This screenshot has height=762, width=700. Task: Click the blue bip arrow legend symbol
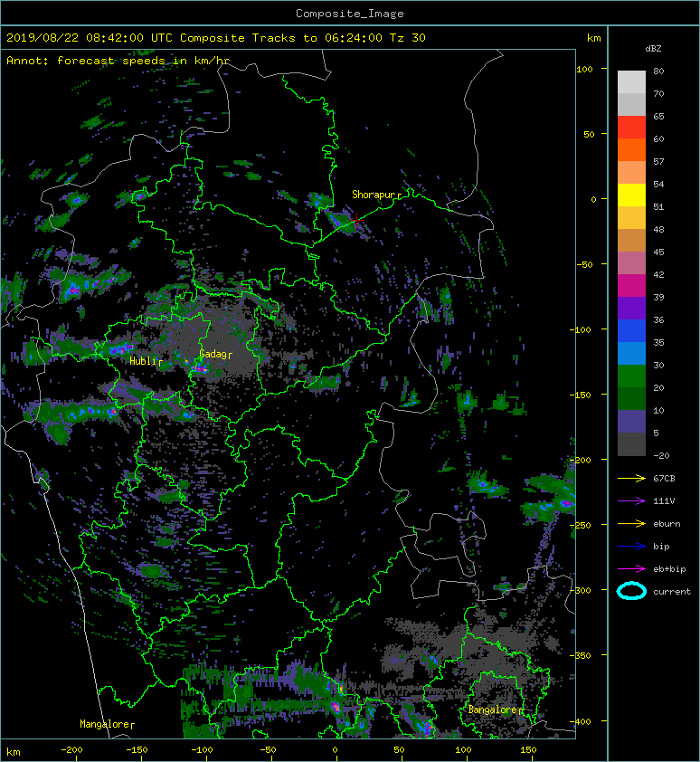pos(631,547)
